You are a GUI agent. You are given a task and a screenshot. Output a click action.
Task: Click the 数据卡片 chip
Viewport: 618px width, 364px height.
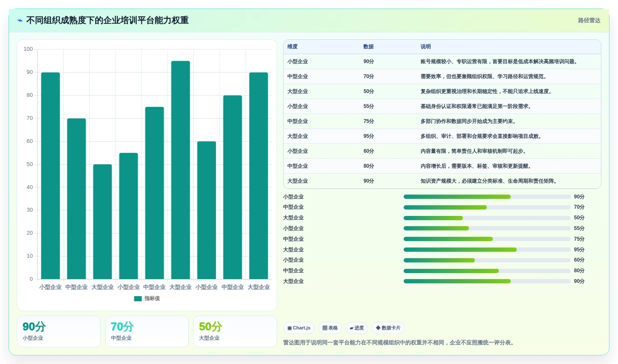pyautogui.click(x=388, y=328)
